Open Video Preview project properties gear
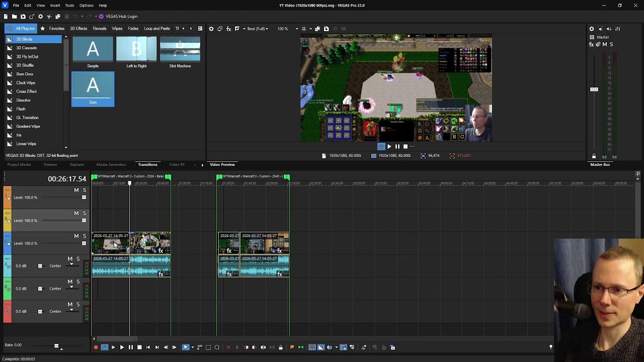644x362 pixels. tap(211, 29)
